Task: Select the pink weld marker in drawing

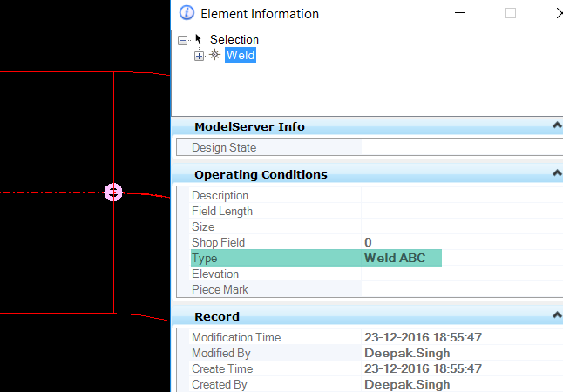Action: tap(113, 192)
